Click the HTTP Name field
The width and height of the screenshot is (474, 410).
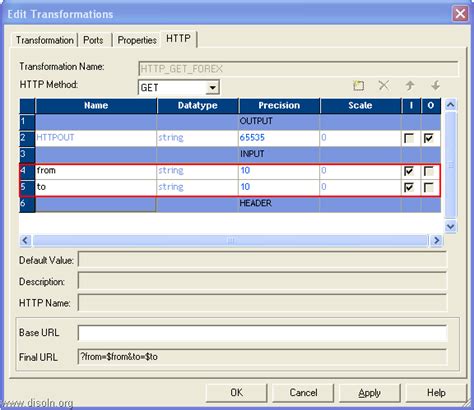click(x=262, y=302)
